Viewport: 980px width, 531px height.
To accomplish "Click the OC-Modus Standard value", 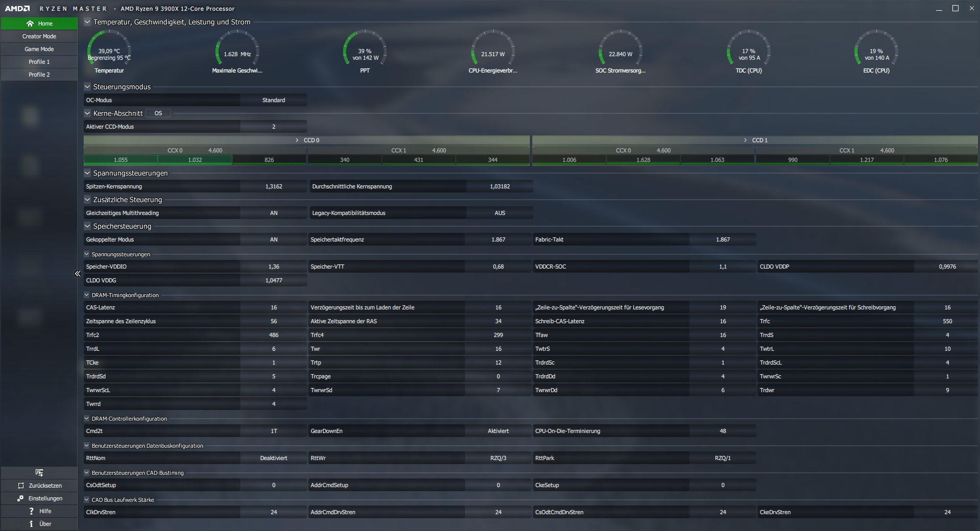I will click(x=274, y=100).
